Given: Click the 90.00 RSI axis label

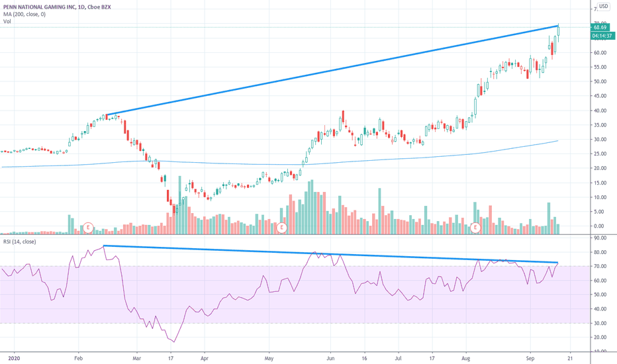Looking at the screenshot, I should click(x=600, y=238).
